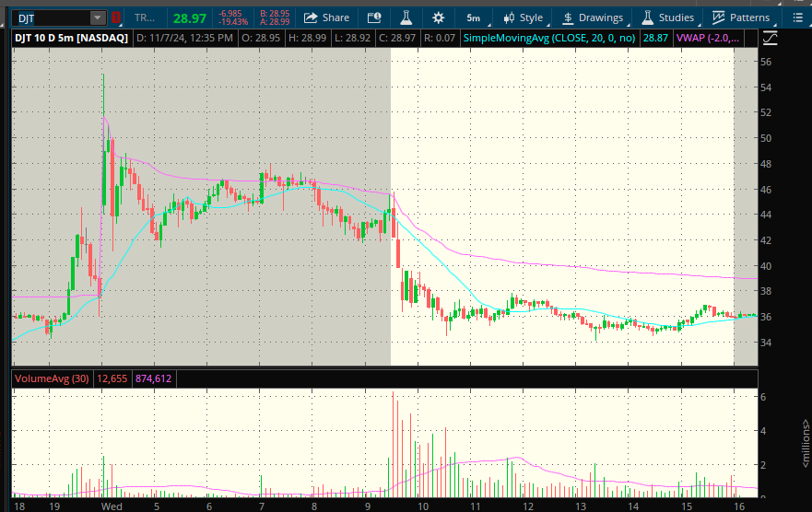The height and width of the screenshot is (512, 812).
Task: Click the O: 28.95 open value
Action: click(x=261, y=38)
